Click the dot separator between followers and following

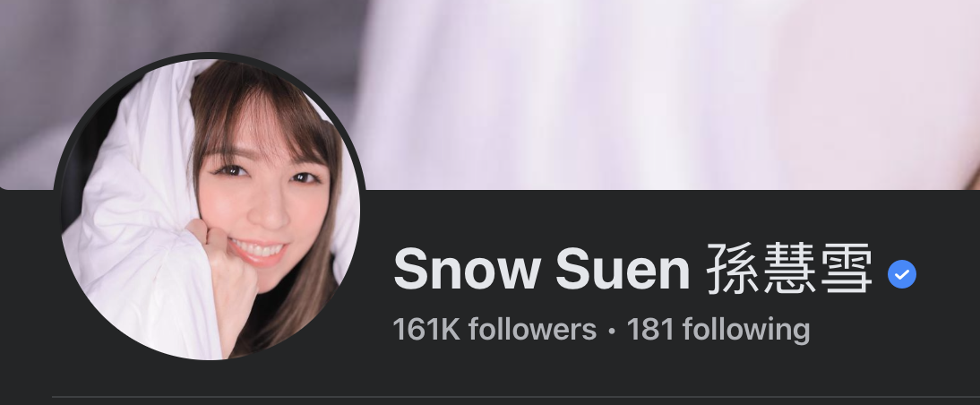(x=612, y=331)
